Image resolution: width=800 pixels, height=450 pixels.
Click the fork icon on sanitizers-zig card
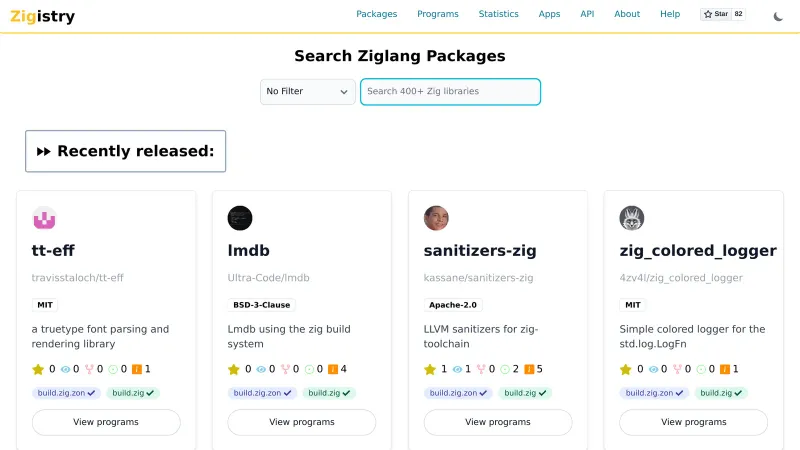[x=480, y=369]
